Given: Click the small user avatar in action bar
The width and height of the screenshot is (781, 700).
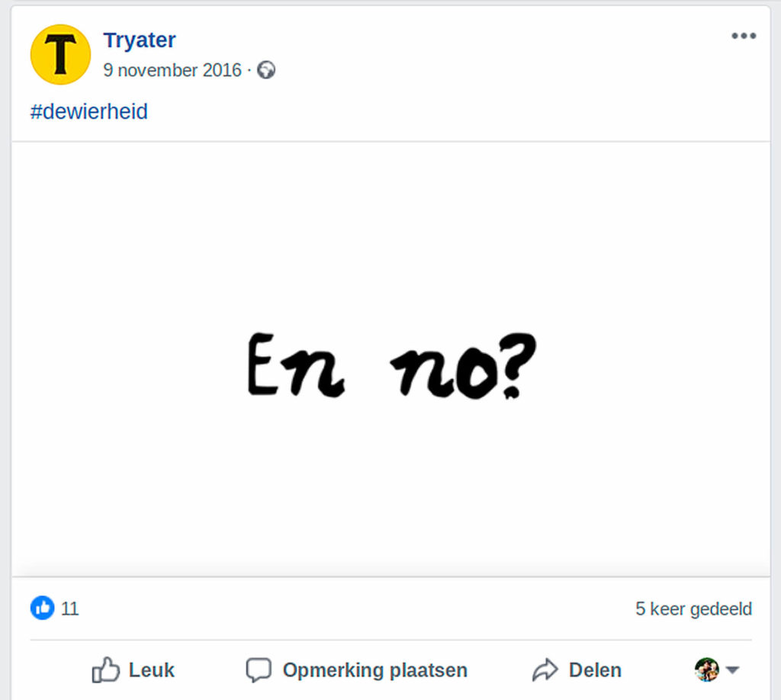Looking at the screenshot, I should 706,669.
